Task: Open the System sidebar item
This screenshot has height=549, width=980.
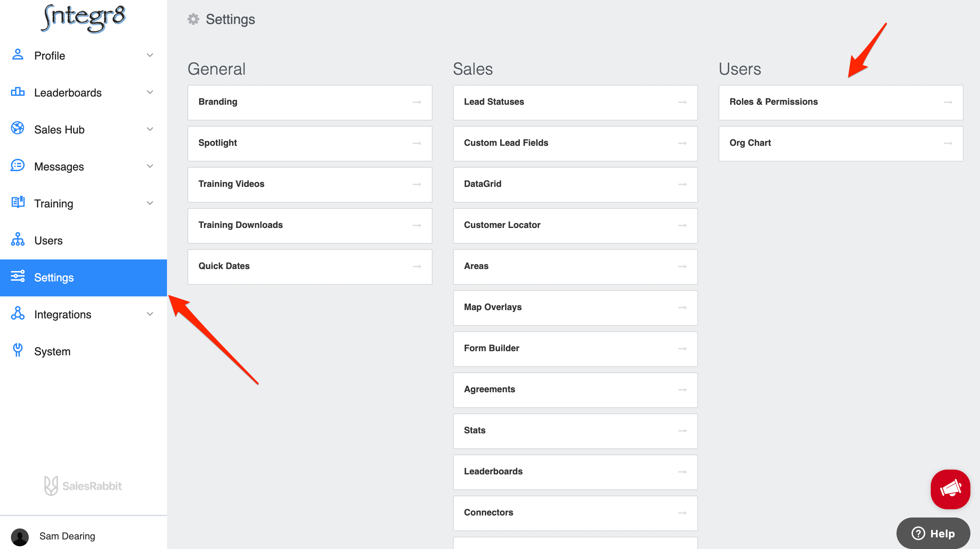Action: click(x=83, y=352)
